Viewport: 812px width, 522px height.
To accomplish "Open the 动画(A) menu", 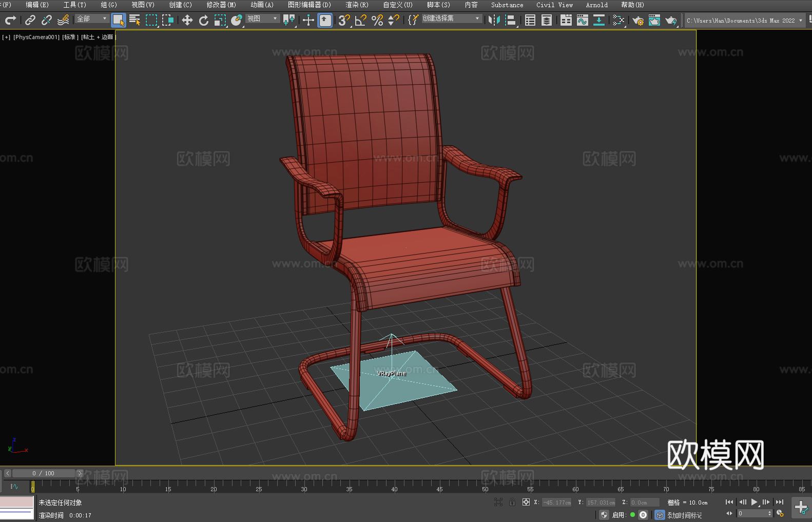I will (262, 5).
